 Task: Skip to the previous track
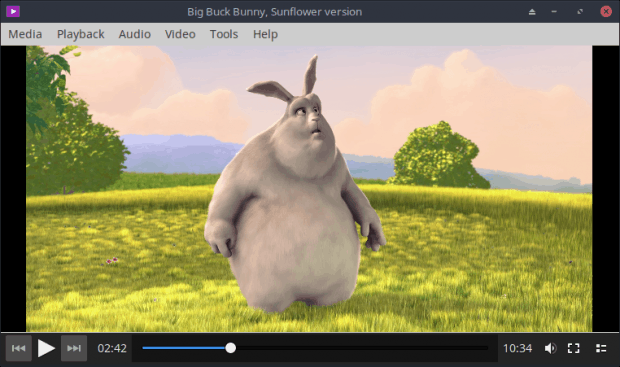tap(19, 348)
